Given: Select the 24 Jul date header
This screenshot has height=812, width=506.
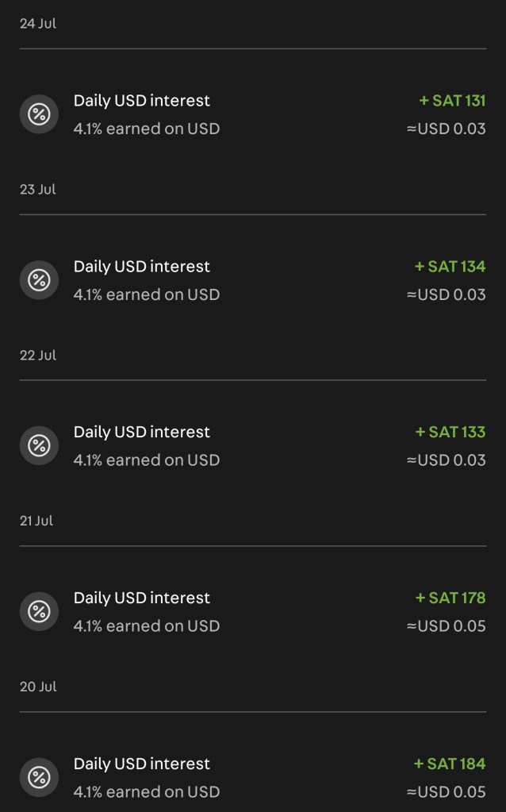Looking at the screenshot, I should (38, 24).
